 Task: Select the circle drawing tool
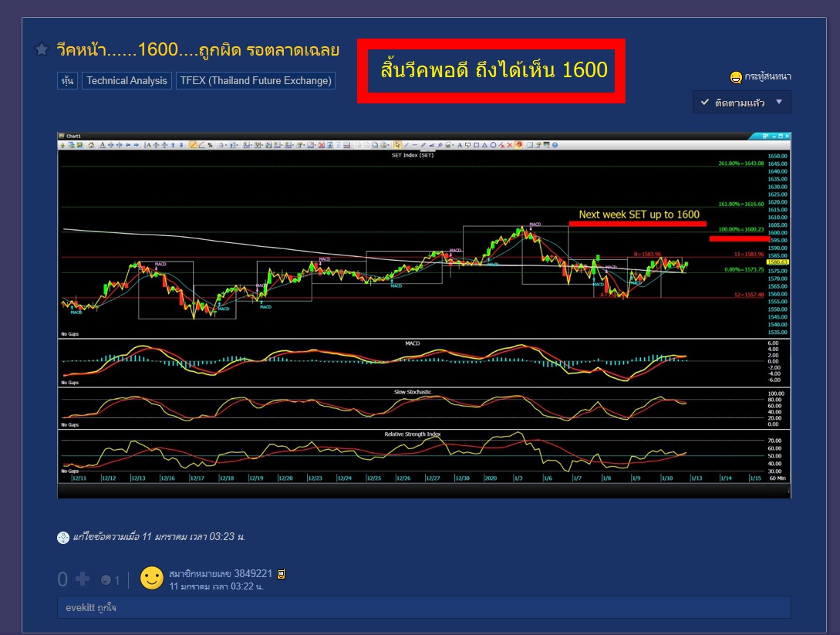pos(493,145)
